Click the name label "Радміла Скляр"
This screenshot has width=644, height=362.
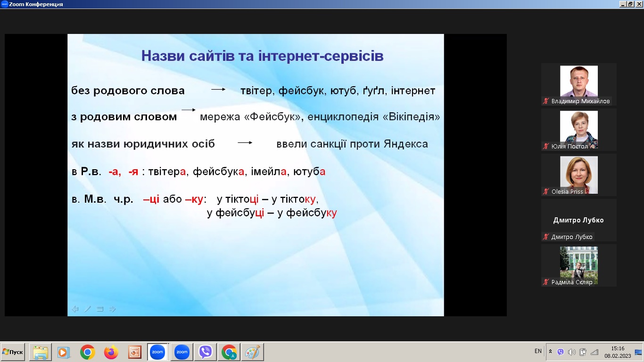tap(572, 282)
